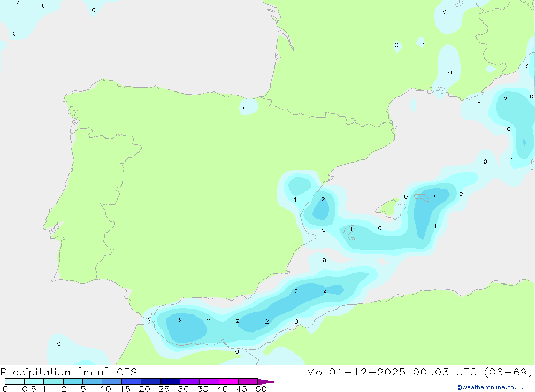Click the '50' legend scale label
The height and width of the screenshot is (392, 535).
coord(261,389)
